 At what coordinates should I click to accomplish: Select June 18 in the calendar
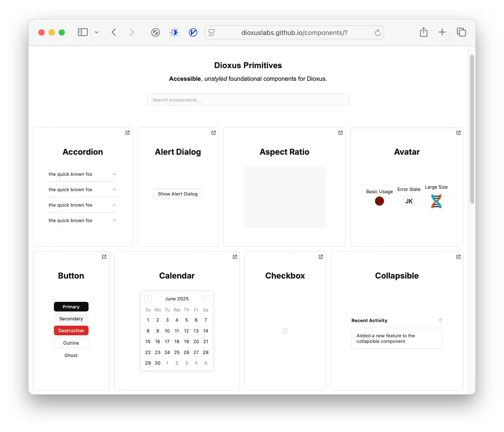177,342
